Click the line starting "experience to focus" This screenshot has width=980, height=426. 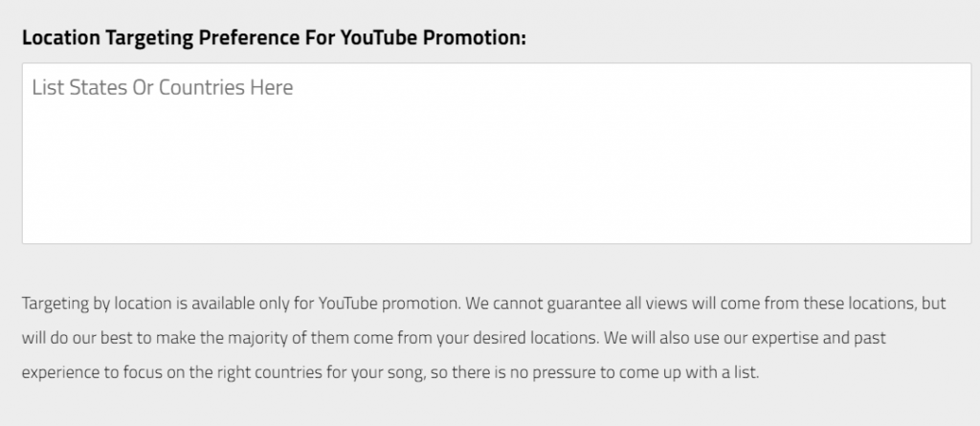pyautogui.click(x=390, y=373)
